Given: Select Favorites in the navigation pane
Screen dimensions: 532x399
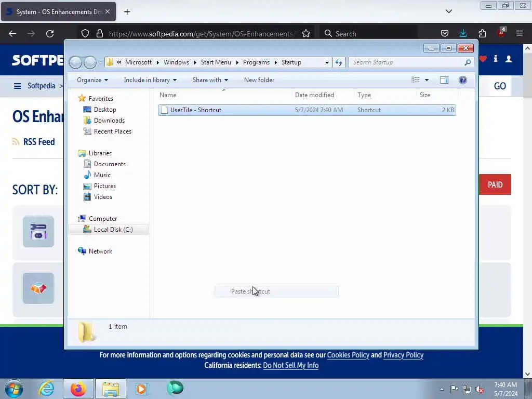Looking at the screenshot, I should (101, 98).
